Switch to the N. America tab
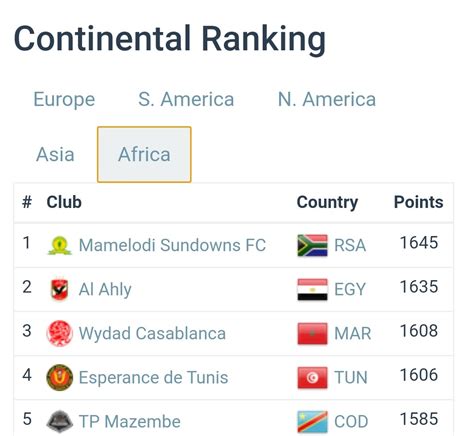The width and height of the screenshot is (474, 436). [327, 99]
